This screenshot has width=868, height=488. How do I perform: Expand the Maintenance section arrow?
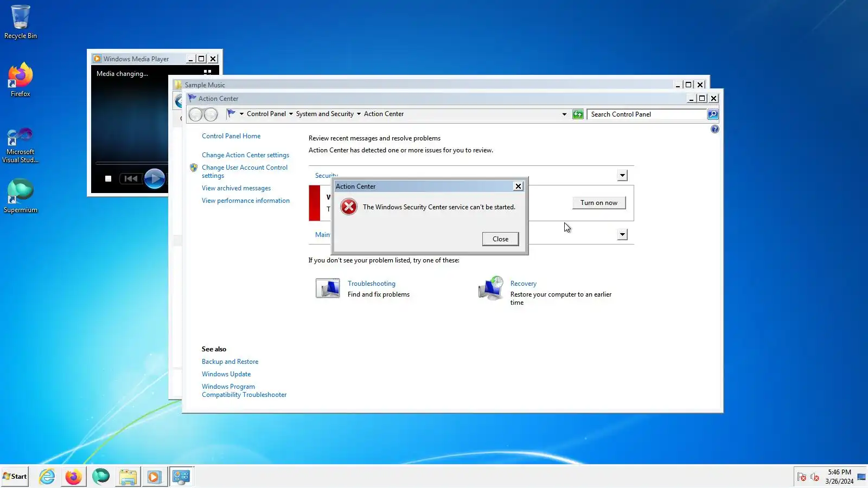point(622,234)
